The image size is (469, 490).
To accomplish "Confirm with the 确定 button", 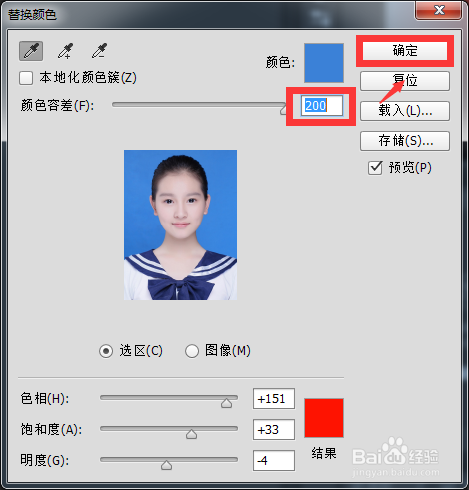I will pyautogui.click(x=405, y=51).
